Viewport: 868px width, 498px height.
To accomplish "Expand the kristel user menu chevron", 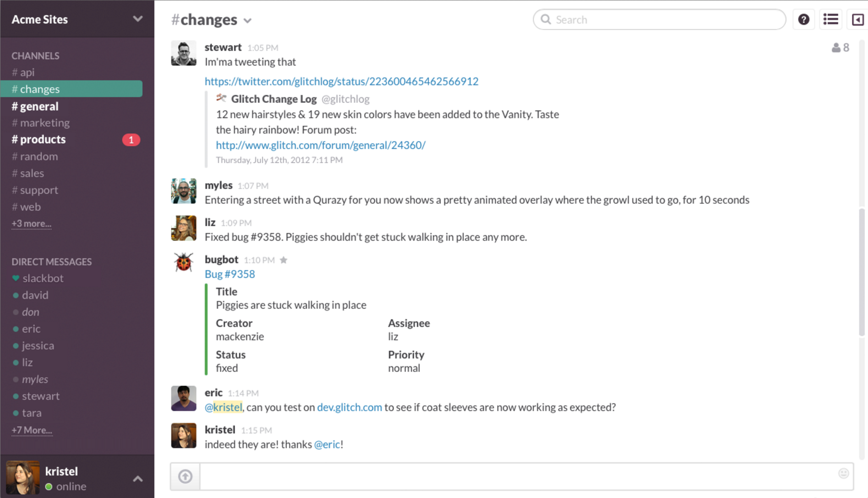I will pos(138,479).
